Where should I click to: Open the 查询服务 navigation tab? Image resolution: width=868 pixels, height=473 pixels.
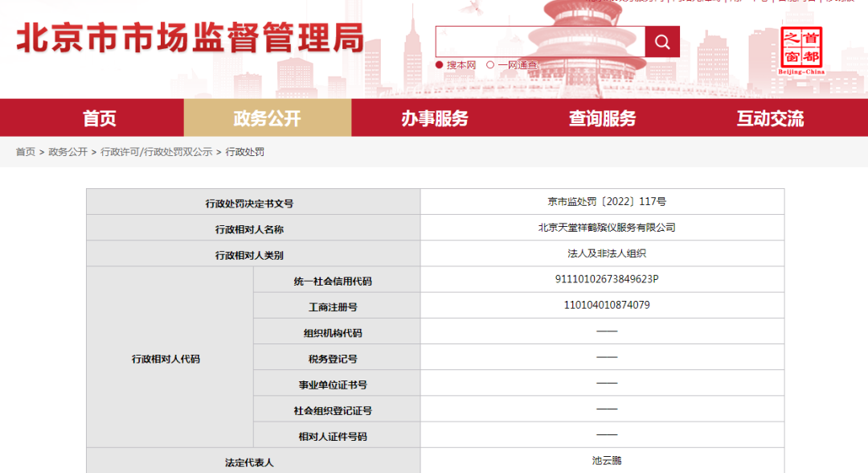602,118
